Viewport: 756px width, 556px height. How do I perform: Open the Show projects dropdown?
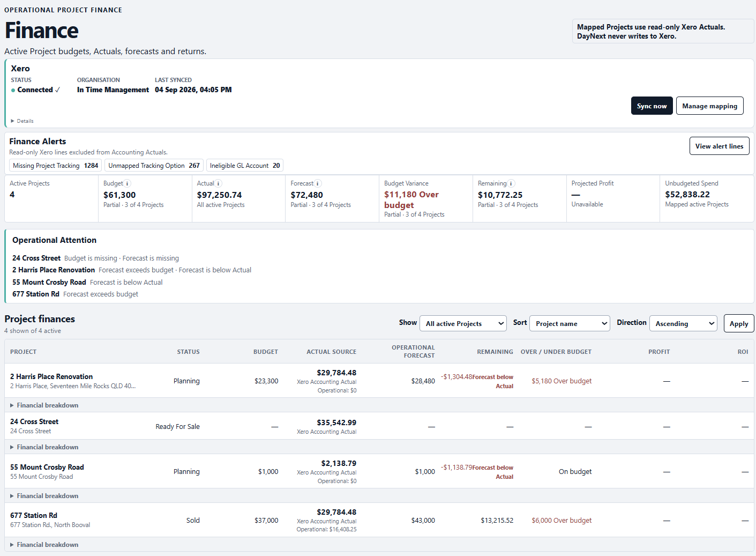click(463, 323)
